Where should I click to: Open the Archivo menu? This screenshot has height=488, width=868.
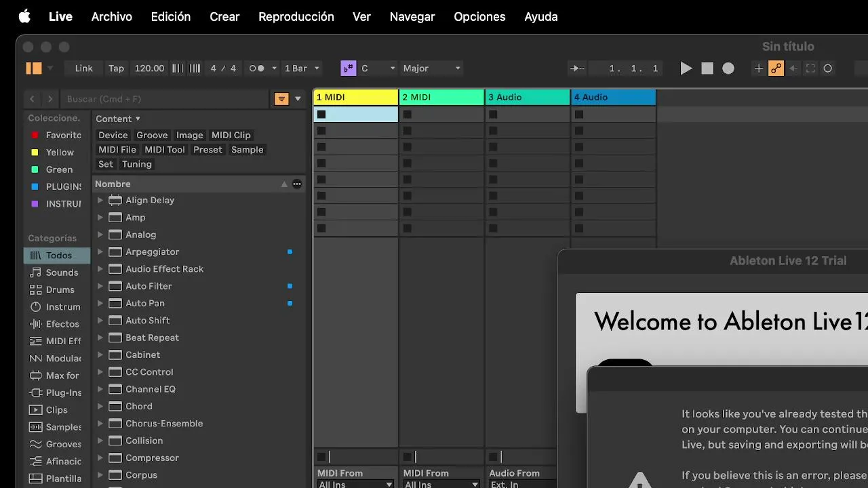112,16
